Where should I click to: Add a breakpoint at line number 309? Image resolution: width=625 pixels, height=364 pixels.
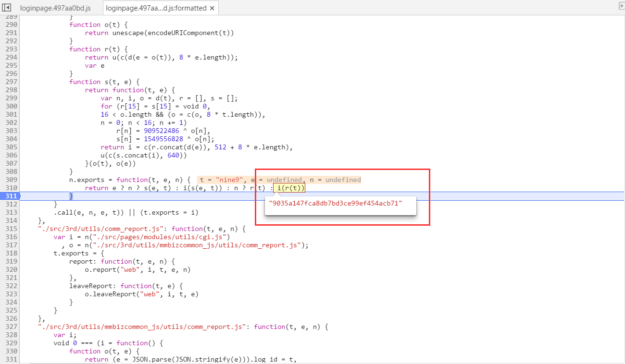pos(12,180)
